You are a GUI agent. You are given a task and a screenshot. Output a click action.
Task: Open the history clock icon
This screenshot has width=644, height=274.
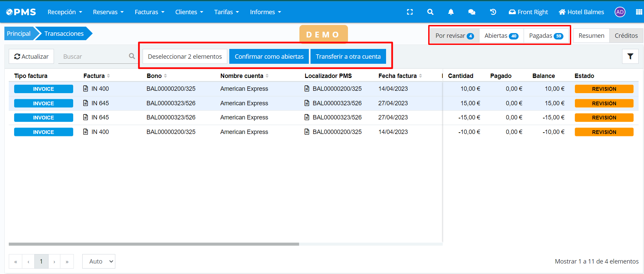click(x=493, y=12)
